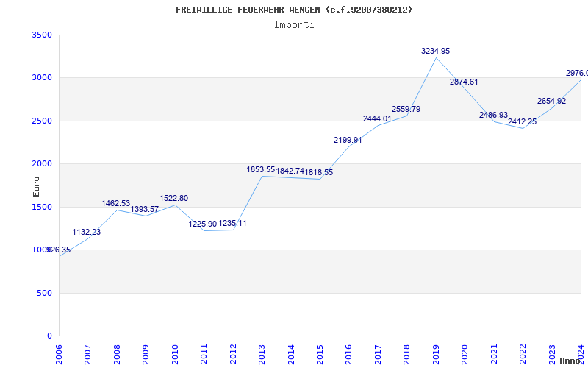Select the 2444.01 data label
Screen dimensions: 588x368
(x=377, y=118)
